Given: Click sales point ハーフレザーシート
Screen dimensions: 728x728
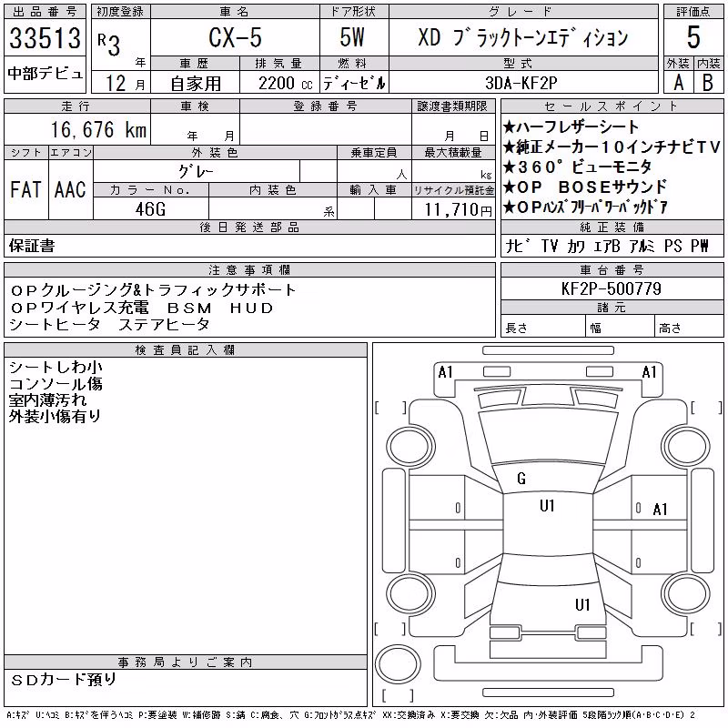Looking at the screenshot, I should click(571, 126).
